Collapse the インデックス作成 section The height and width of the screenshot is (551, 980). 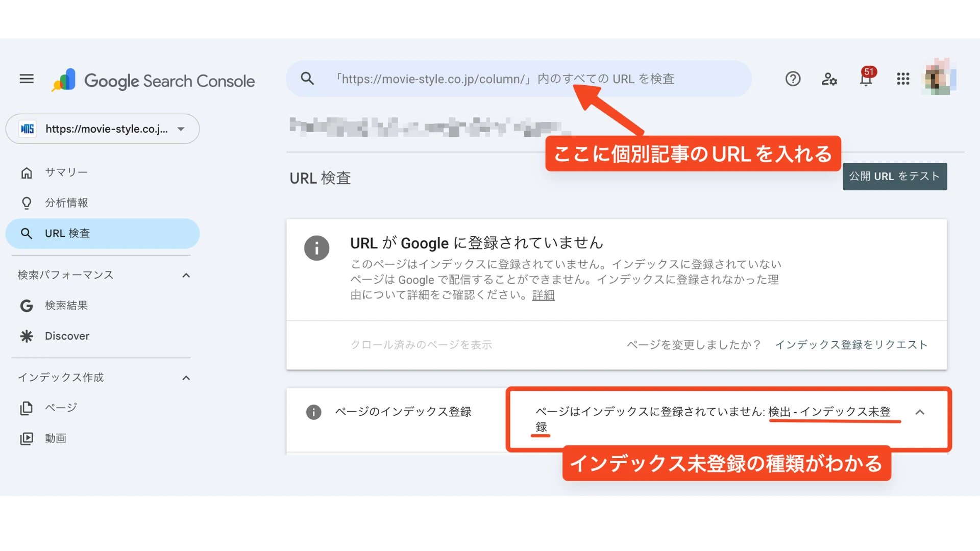point(186,378)
